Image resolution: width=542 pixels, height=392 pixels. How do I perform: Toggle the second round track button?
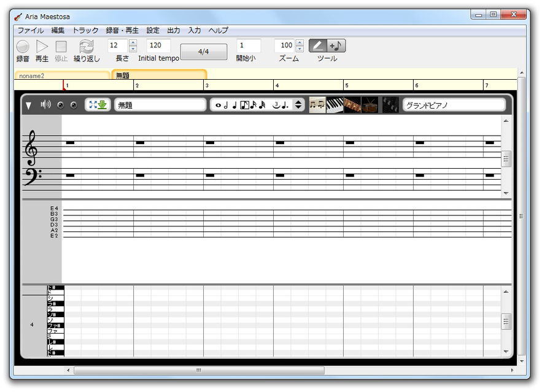point(74,105)
